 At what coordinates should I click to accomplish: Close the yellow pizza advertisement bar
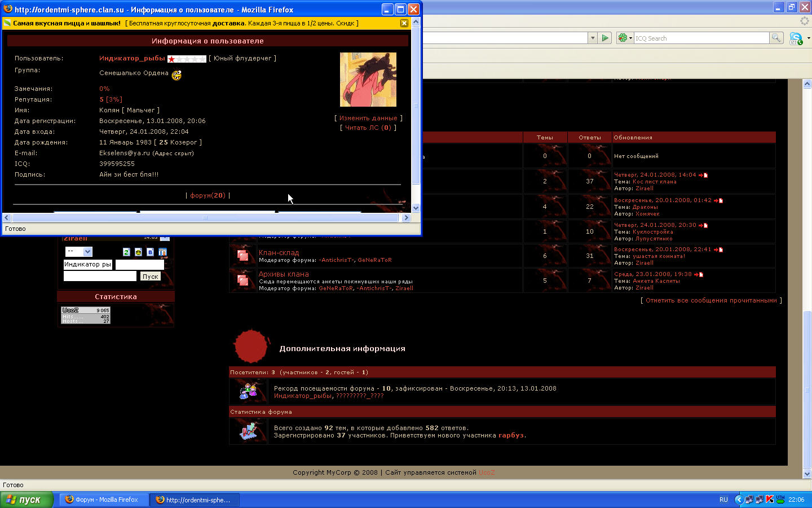pyautogui.click(x=404, y=23)
